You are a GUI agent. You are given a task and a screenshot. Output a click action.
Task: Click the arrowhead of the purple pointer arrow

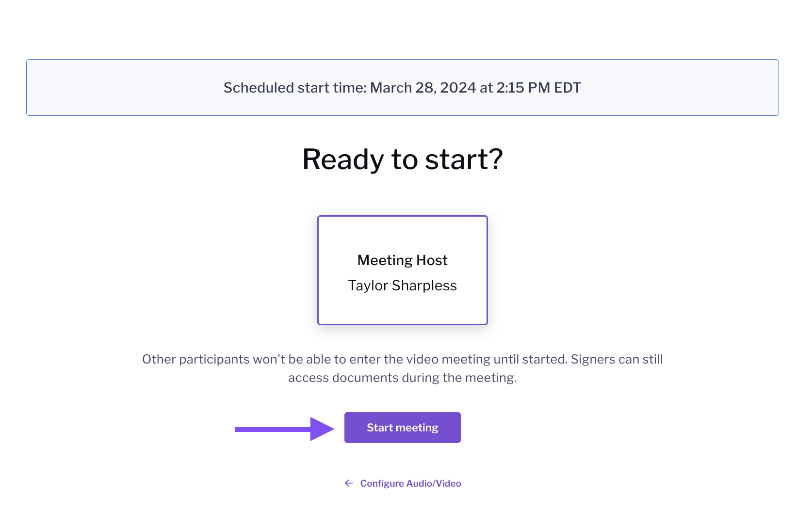pos(322,429)
